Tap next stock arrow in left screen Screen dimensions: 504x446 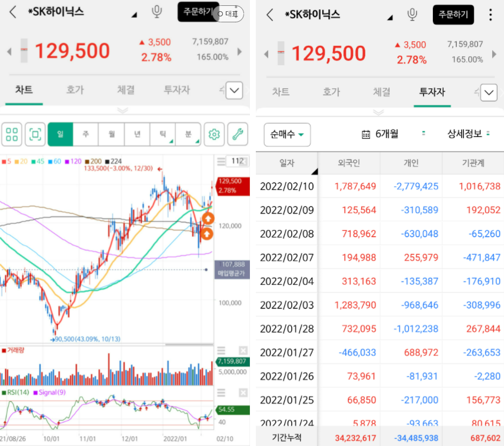239,51
